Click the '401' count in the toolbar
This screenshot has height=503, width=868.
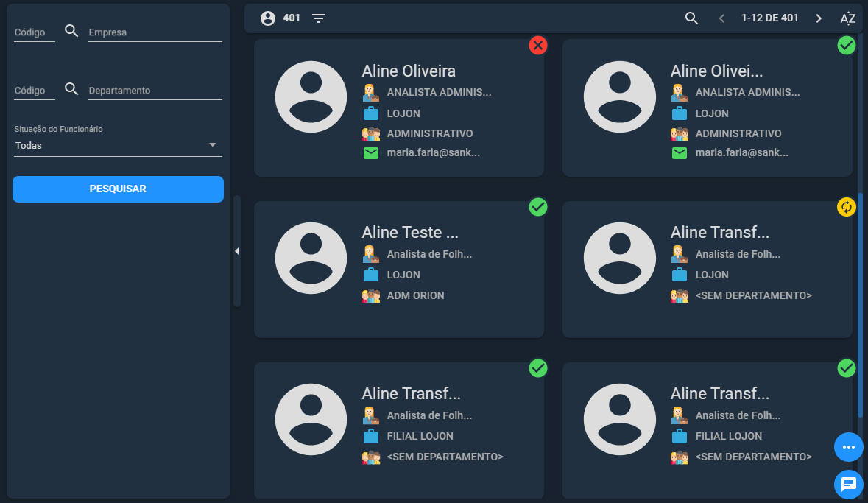point(292,18)
